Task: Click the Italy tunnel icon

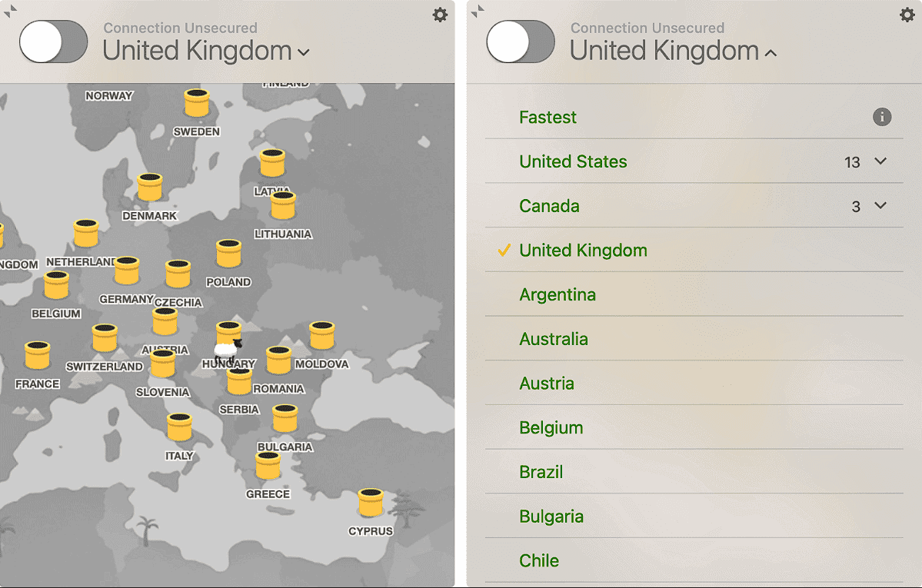Action: (179, 427)
